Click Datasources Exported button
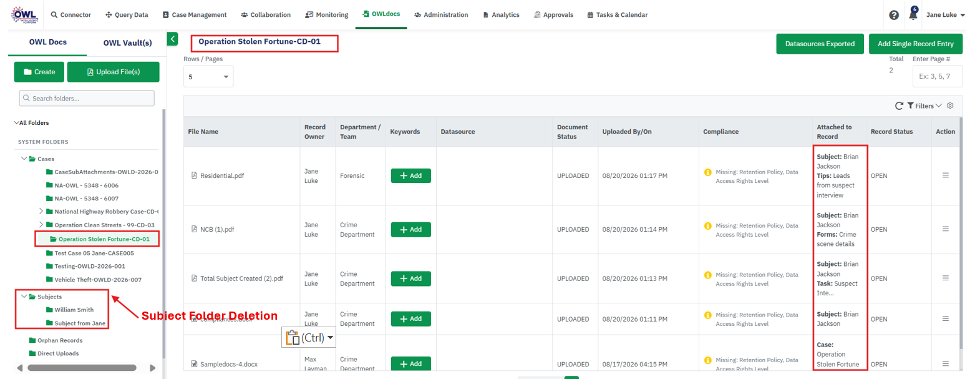This screenshot has height=379, width=980. point(820,44)
